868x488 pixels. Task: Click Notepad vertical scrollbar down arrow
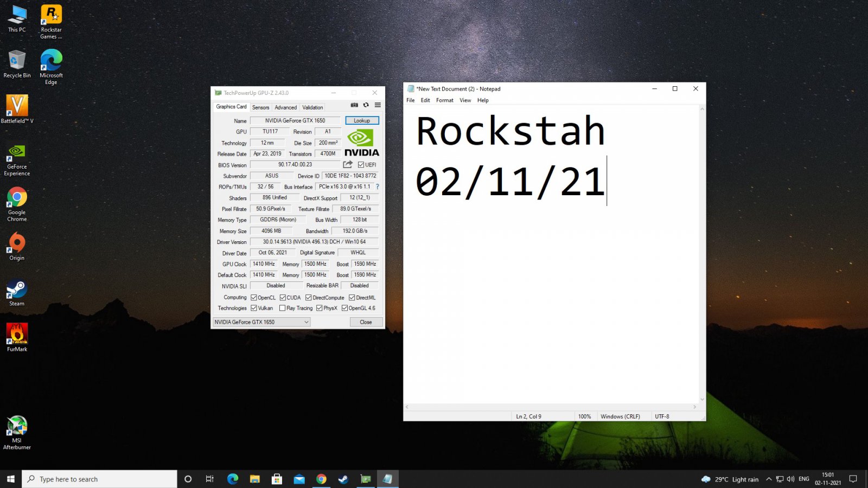[x=702, y=400]
